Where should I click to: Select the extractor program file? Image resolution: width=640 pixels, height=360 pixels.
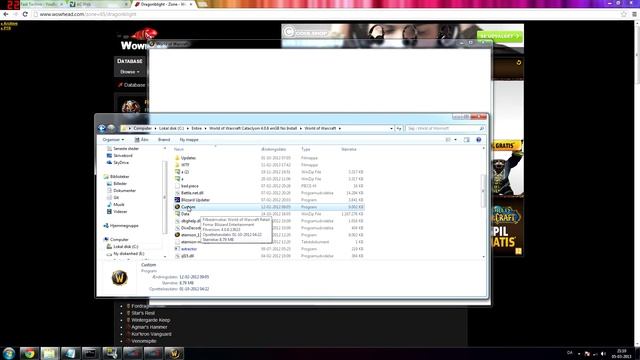[x=189, y=249]
